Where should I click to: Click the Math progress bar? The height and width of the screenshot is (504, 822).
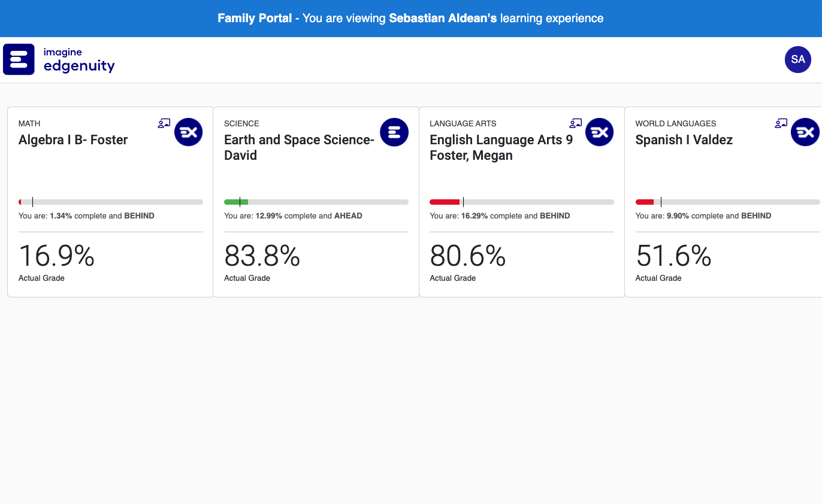[110, 202]
